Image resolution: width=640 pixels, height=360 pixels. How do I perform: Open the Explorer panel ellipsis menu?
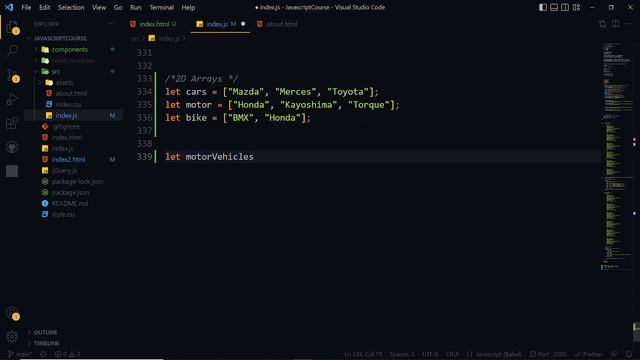[111, 24]
